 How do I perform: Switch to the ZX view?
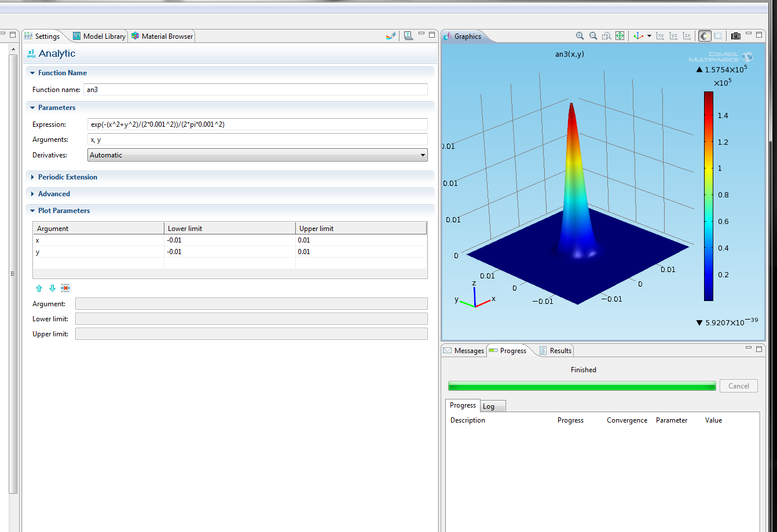[687, 36]
